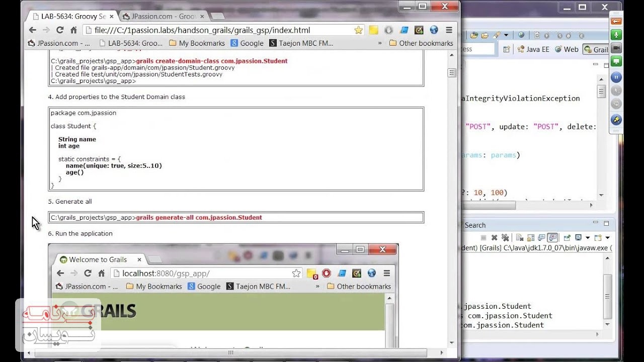Image resolution: width=644 pixels, height=362 pixels.
Task: Open the Display Selected Console dropdown arrow
Action: click(x=587, y=238)
